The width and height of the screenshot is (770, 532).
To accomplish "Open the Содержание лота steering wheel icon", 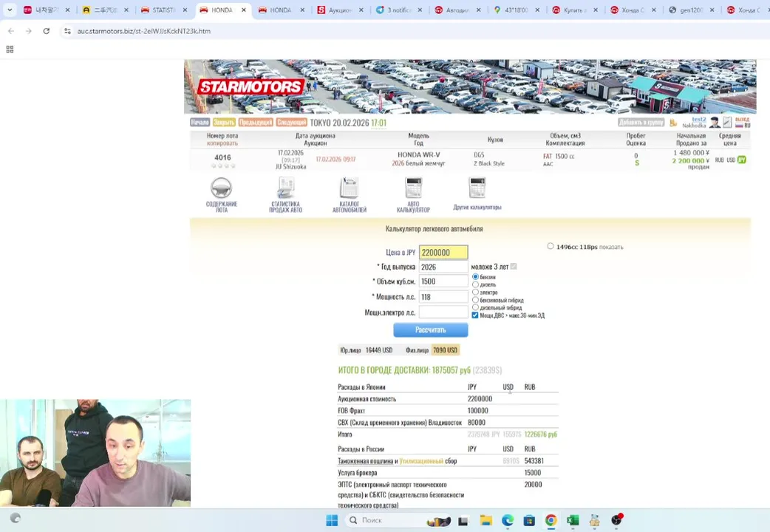I will tap(222, 188).
